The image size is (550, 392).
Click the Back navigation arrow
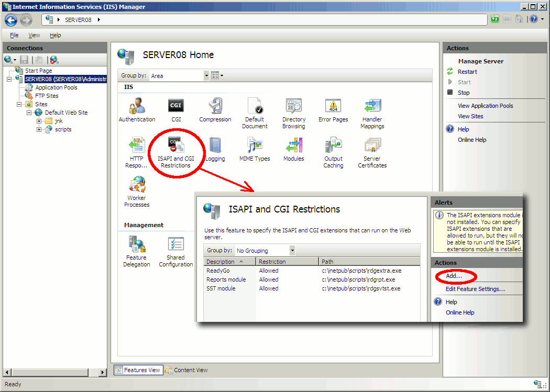(11, 20)
